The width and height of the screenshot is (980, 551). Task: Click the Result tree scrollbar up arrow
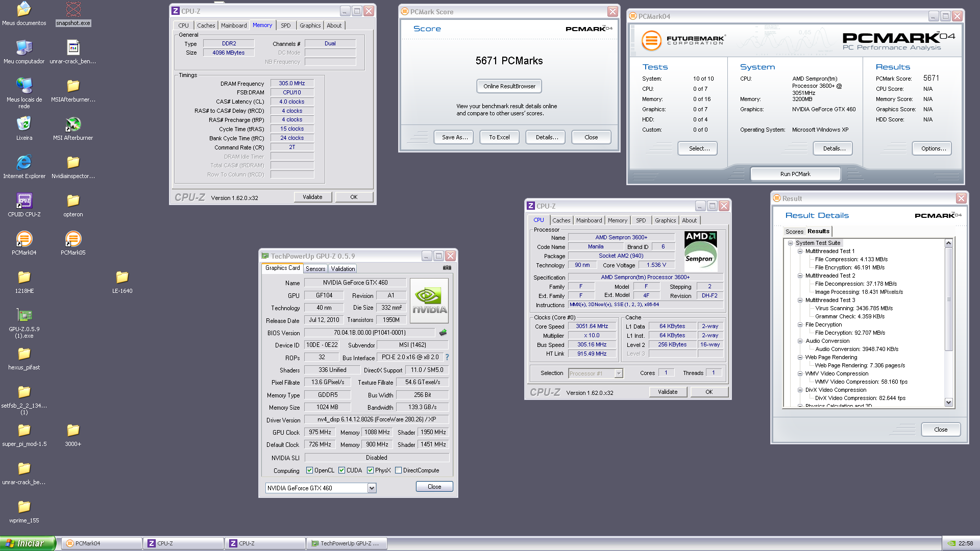(x=949, y=243)
